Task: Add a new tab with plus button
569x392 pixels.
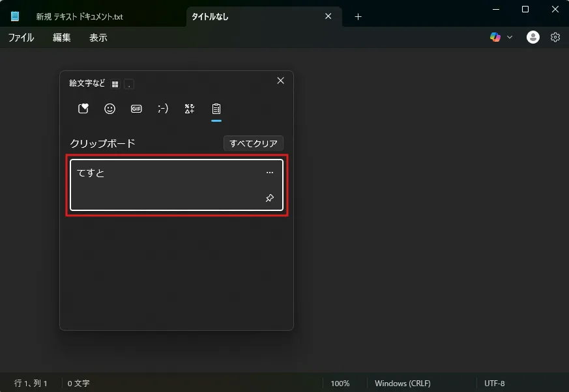Action: coord(358,17)
